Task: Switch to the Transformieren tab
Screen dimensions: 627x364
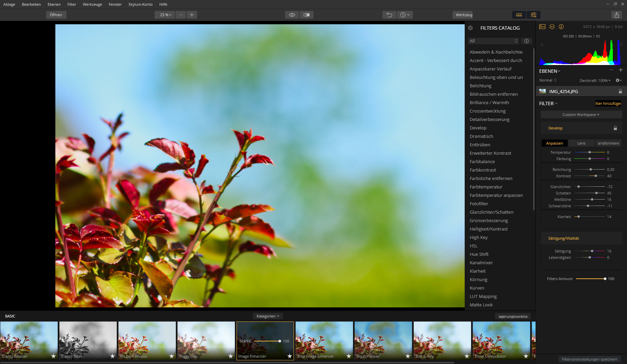Action: pyautogui.click(x=608, y=143)
